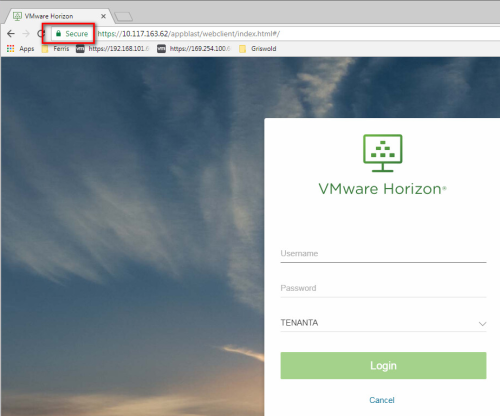
Task: Click the VMware Horizon monitor logo
Action: tap(383, 153)
